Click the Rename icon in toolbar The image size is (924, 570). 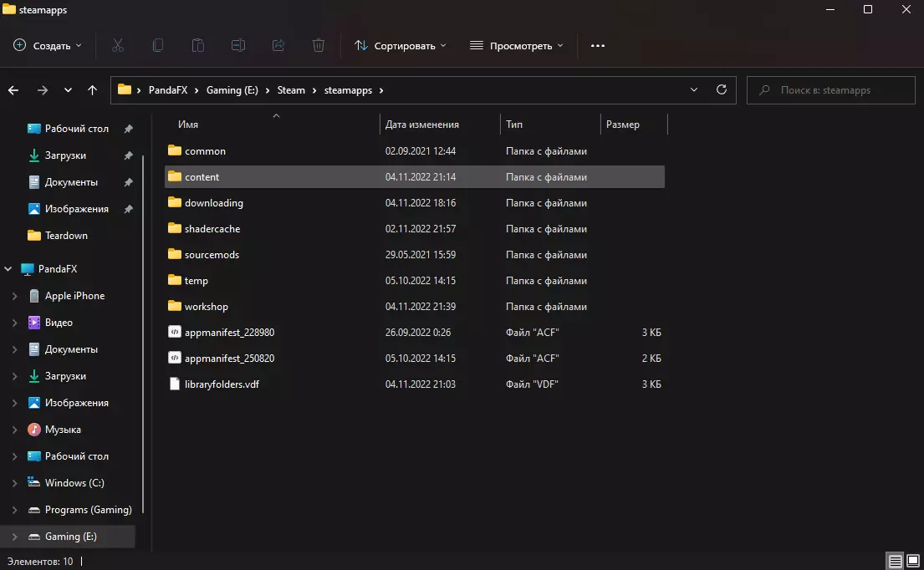click(x=238, y=45)
